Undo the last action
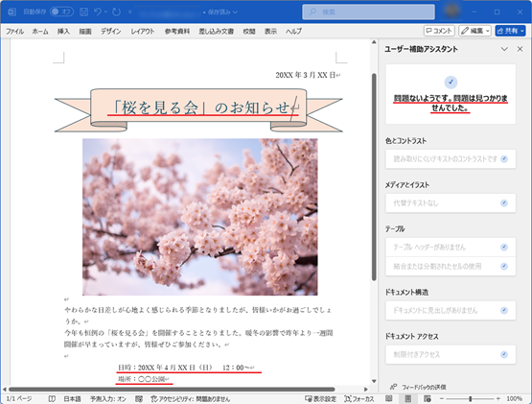 coord(98,12)
